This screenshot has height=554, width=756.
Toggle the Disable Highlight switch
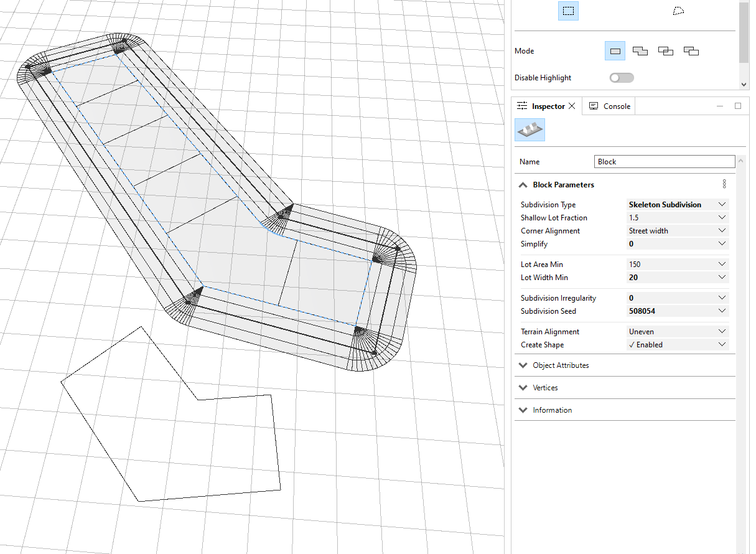[622, 78]
